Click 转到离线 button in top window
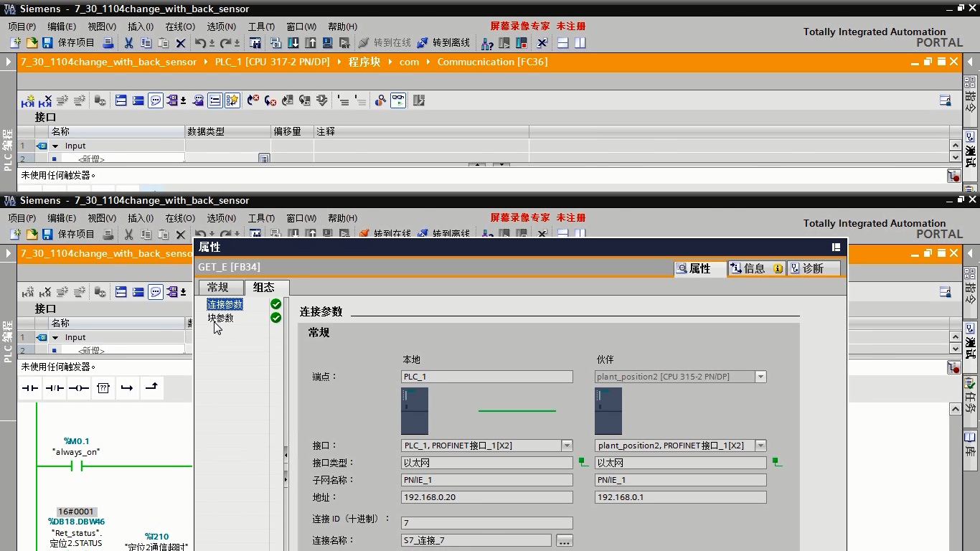Image resolution: width=980 pixels, height=551 pixels. (x=443, y=43)
